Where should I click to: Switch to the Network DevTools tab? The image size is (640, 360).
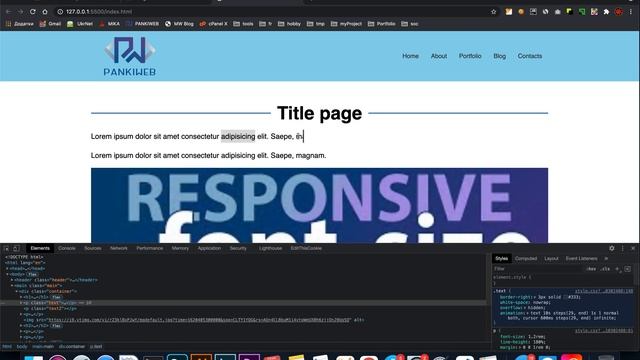coord(119,248)
